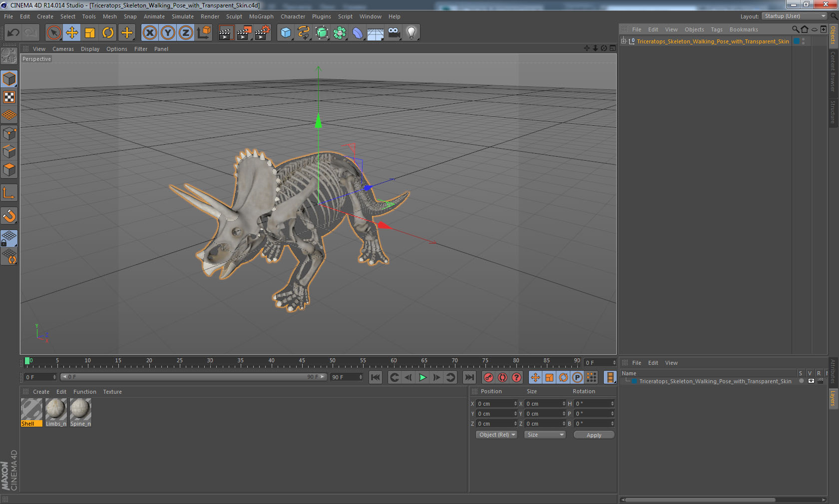This screenshot has height=504, width=839.
Task: Open the spline pen tools
Action: (304, 33)
